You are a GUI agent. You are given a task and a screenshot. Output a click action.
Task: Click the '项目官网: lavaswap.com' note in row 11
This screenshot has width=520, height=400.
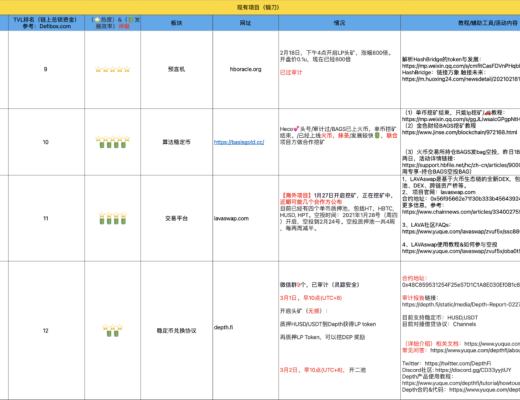coord(439,192)
